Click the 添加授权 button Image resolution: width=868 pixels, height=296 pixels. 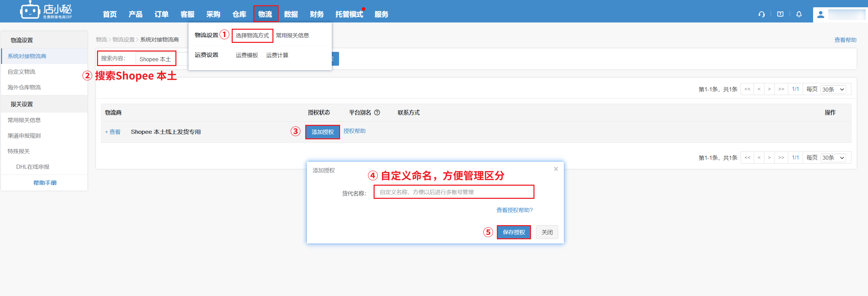(322, 132)
